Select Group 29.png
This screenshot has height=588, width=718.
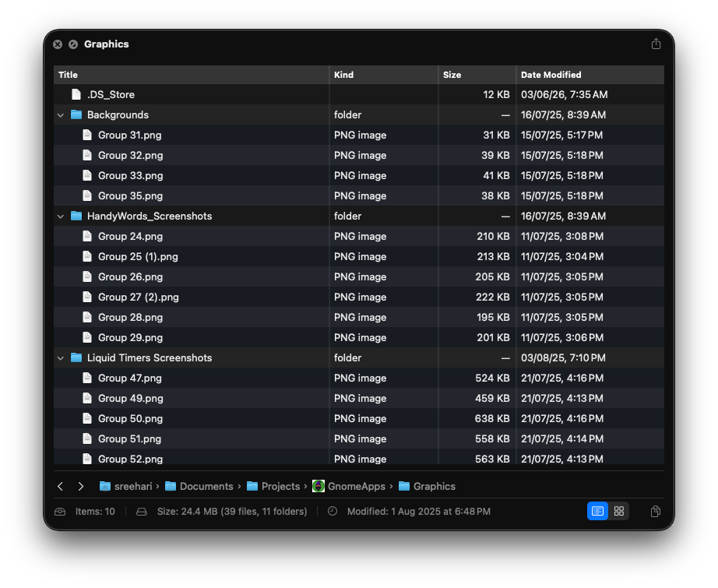[x=359, y=337]
